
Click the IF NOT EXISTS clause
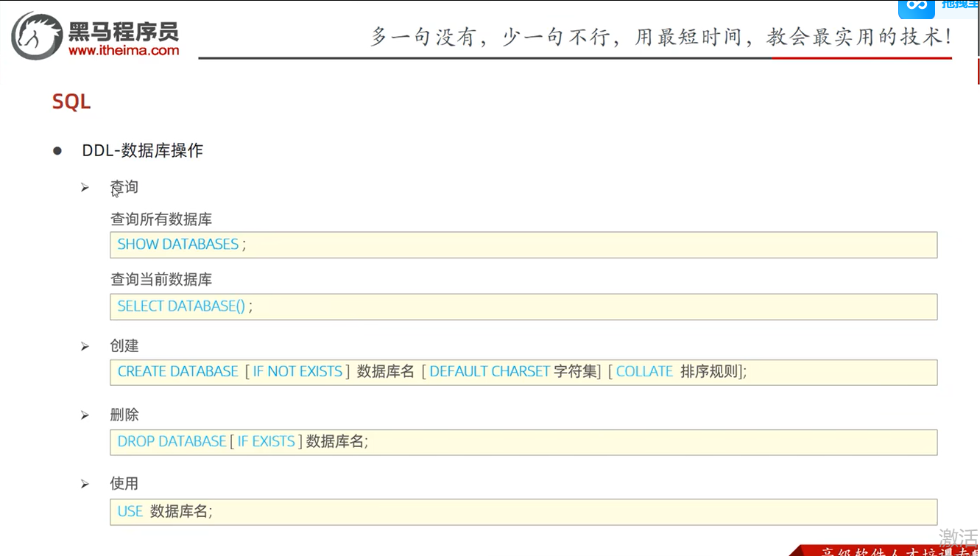(x=297, y=372)
